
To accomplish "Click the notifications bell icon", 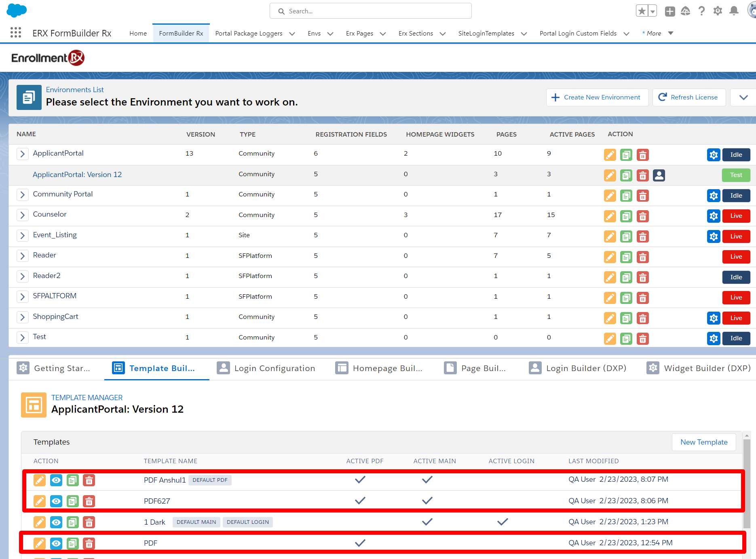I will (733, 11).
